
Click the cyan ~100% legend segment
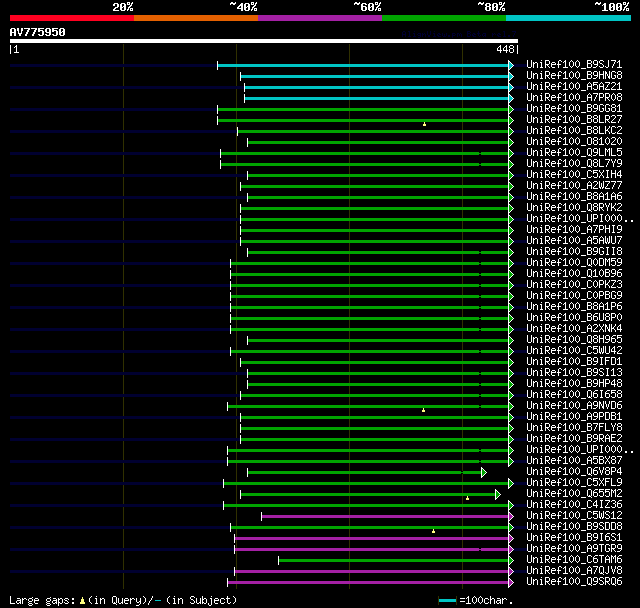coord(568,18)
